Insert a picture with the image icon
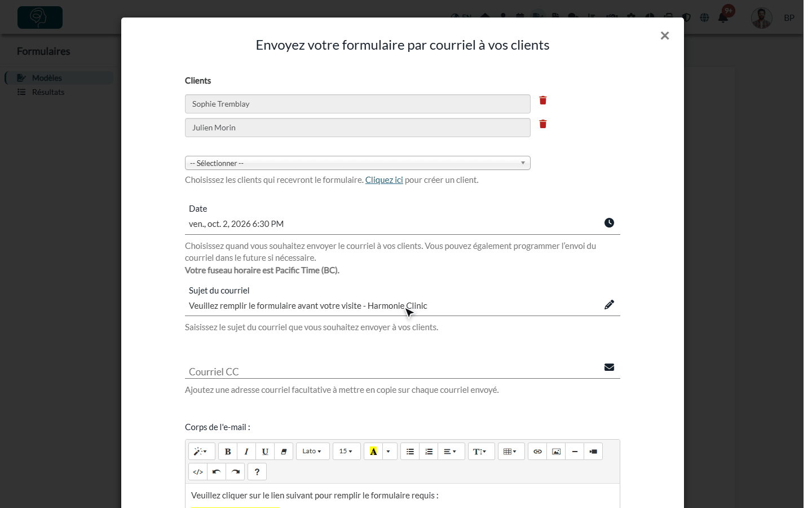The width and height of the screenshot is (812, 508). [556, 452]
